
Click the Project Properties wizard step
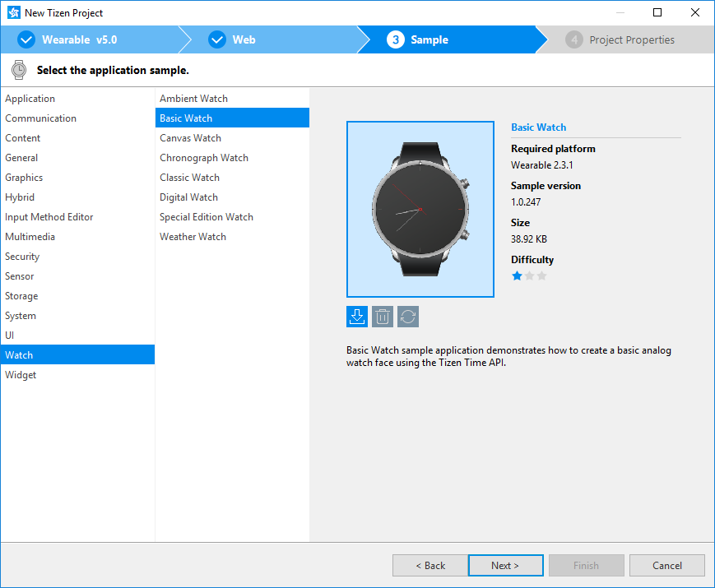[621, 39]
